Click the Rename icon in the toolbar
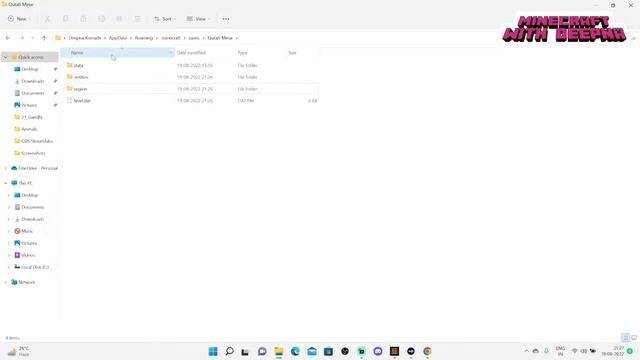Screen dimensions: 640x360 click(x=102, y=19)
